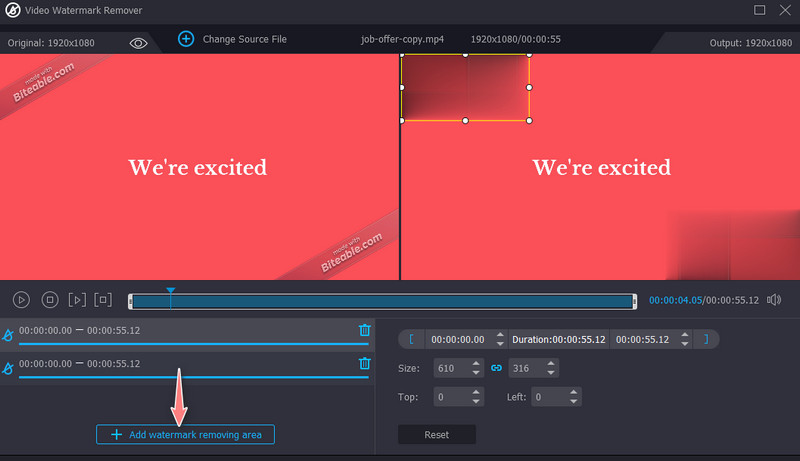Click the Reset button
The image size is (800, 461).
(436, 435)
